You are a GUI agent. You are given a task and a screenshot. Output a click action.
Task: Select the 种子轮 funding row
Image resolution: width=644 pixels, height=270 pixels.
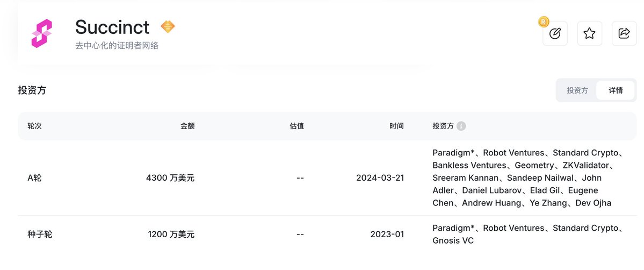click(x=327, y=234)
